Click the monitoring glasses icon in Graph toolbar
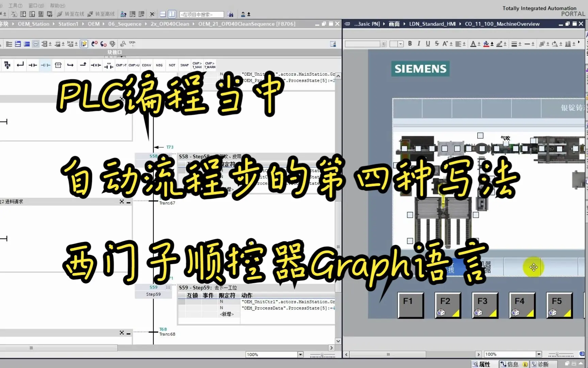 point(132,43)
